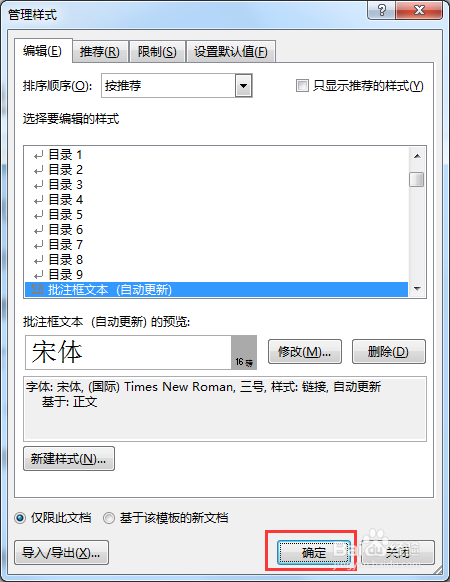Image resolution: width=450 pixels, height=582 pixels.
Task: Click the 删除(D) button
Action: tap(388, 351)
